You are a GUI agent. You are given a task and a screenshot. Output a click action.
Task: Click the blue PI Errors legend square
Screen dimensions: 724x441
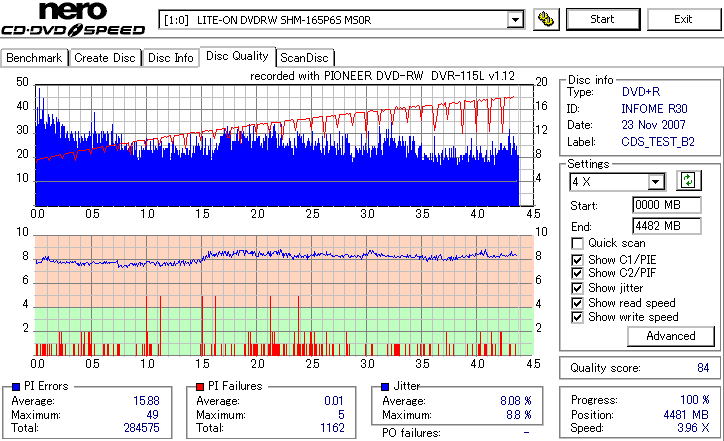pos(16,387)
